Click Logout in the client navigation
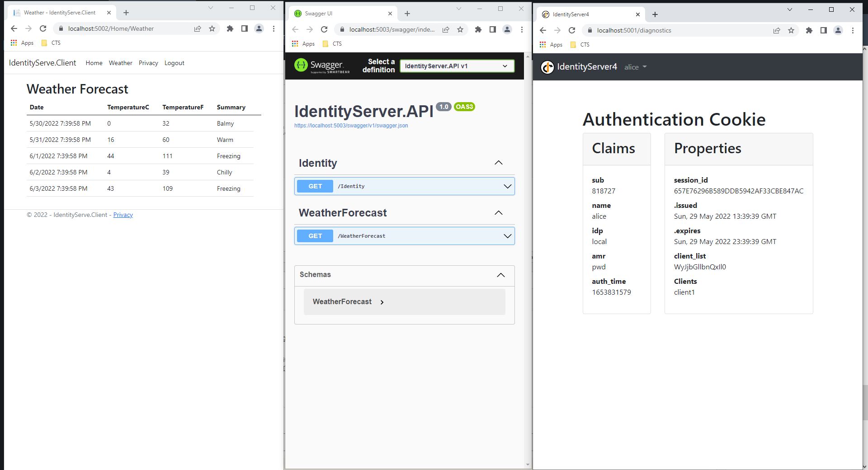The image size is (868, 470). pos(174,63)
